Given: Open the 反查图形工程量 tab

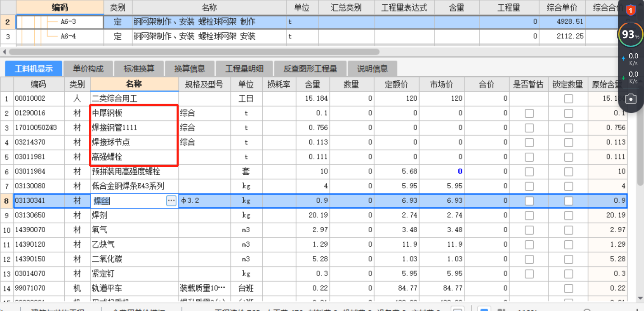Looking at the screenshot, I should coord(310,69).
